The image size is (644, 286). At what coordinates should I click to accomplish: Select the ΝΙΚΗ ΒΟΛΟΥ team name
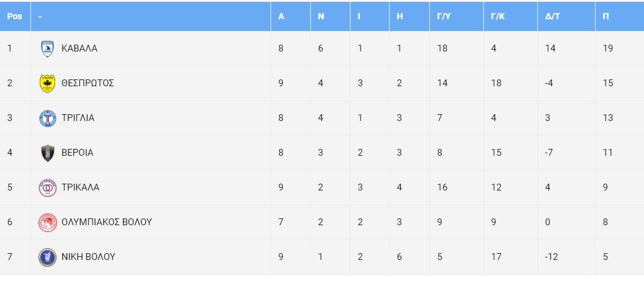88,257
